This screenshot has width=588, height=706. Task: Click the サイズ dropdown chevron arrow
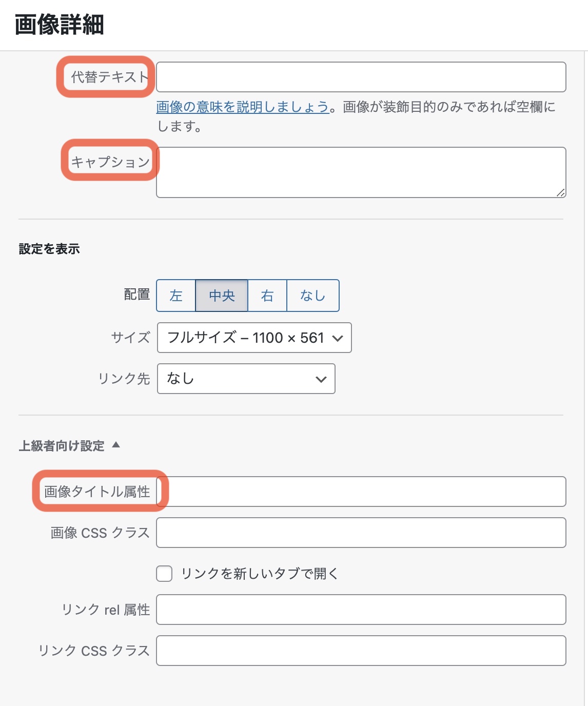tap(338, 338)
